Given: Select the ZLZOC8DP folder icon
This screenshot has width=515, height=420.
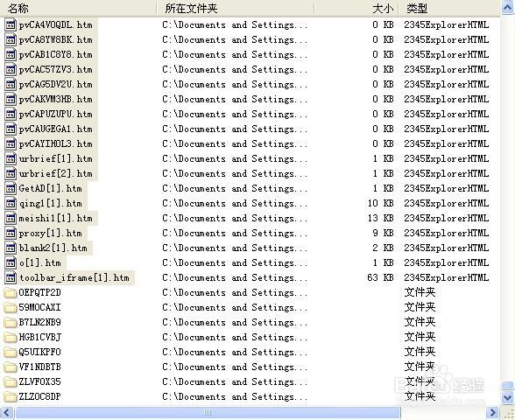Looking at the screenshot, I should pos(11,396).
